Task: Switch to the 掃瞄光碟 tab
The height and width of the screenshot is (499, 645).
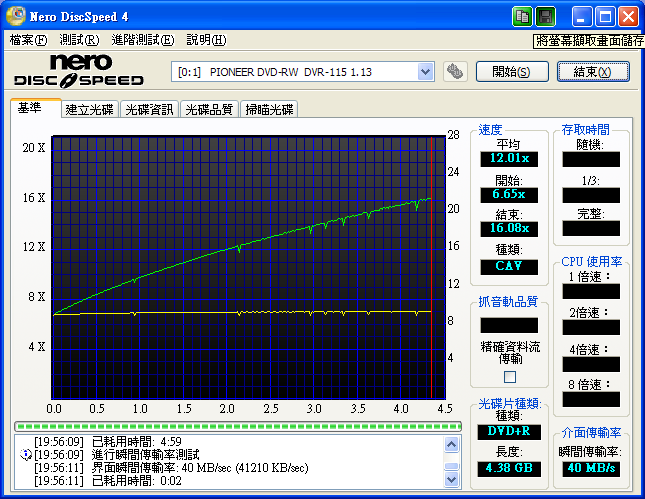Action: [x=270, y=109]
